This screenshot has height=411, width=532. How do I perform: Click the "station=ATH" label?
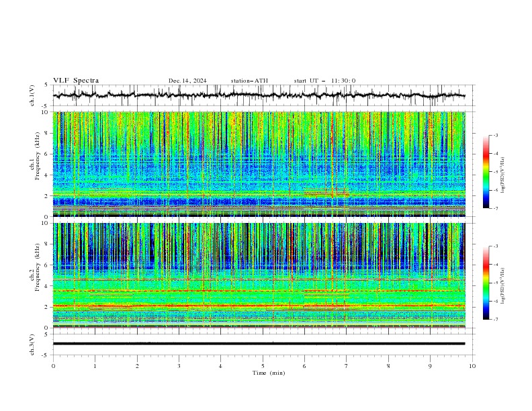[x=249, y=81]
